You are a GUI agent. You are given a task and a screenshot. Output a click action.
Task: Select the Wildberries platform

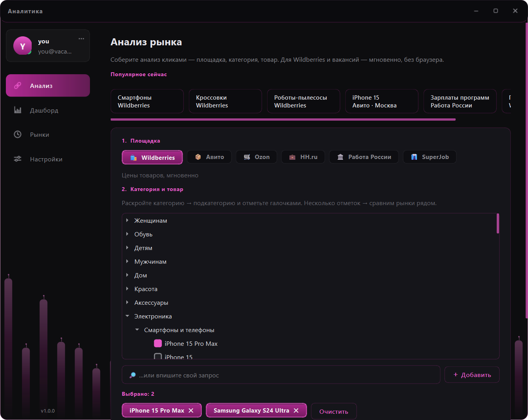pyautogui.click(x=152, y=157)
